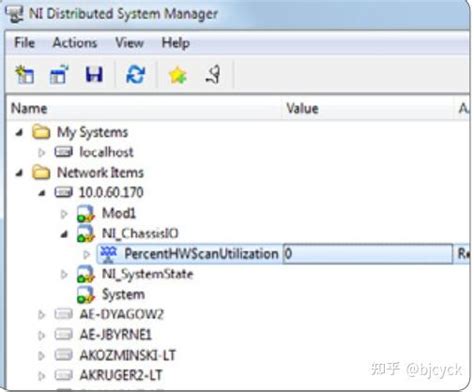Open the Help menu

coord(176,43)
